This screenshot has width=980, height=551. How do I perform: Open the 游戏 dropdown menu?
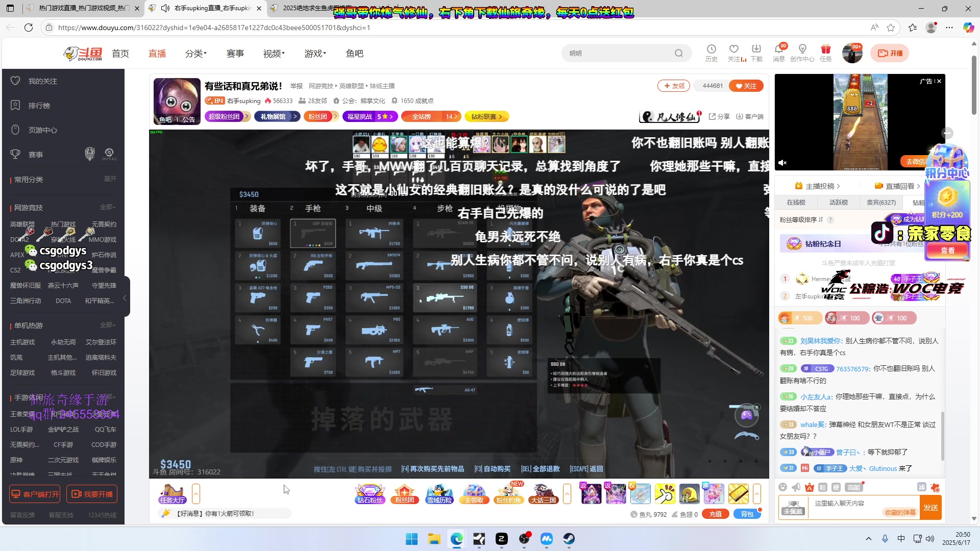(x=315, y=54)
